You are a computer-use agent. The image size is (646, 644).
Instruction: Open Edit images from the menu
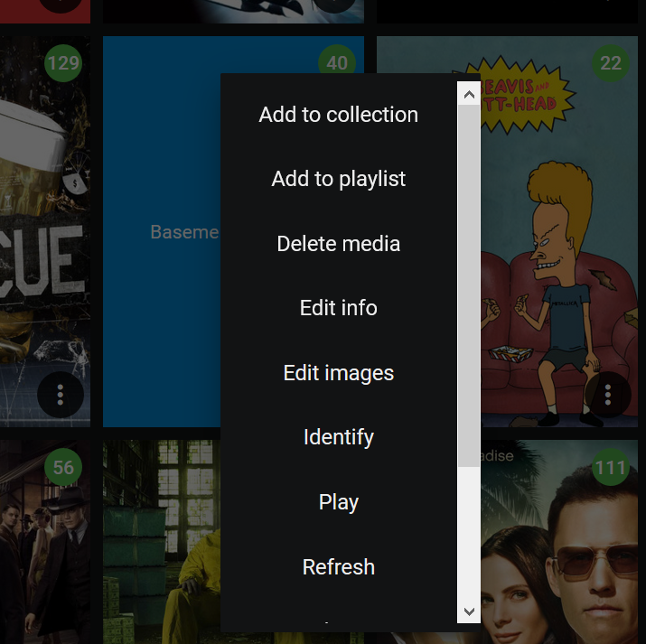tap(338, 373)
